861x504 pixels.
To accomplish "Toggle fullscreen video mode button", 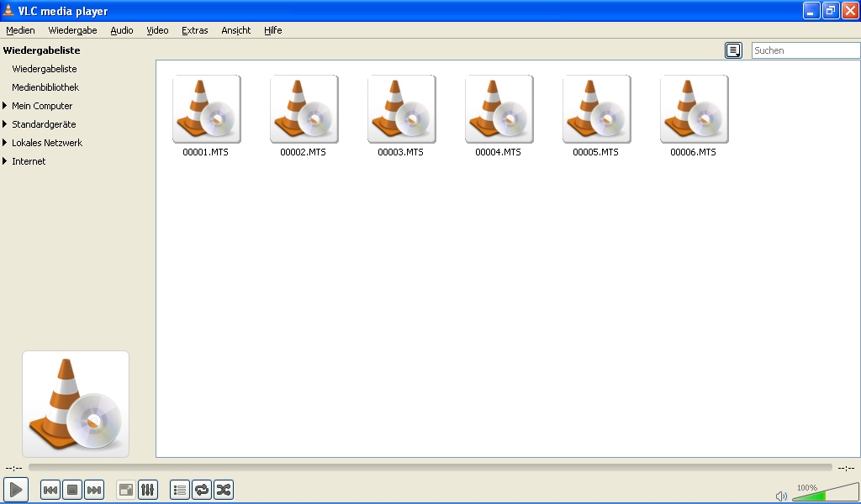I will tap(126, 490).
